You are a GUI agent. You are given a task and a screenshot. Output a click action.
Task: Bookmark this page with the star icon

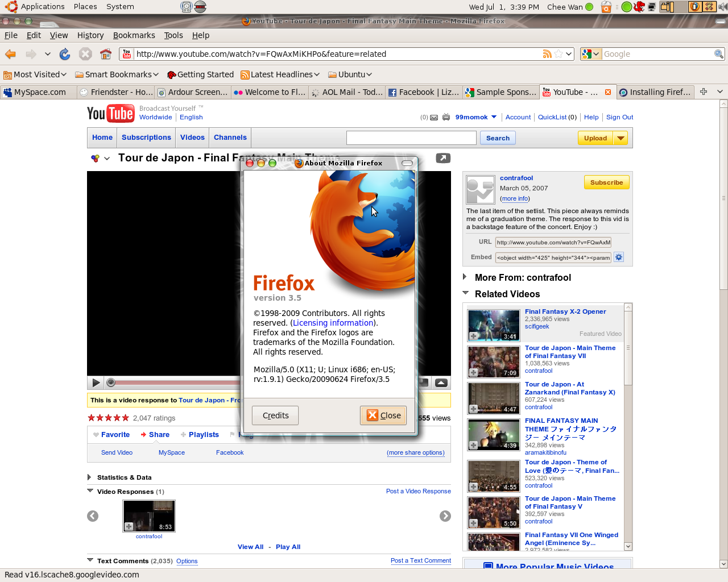click(x=559, y=54)
